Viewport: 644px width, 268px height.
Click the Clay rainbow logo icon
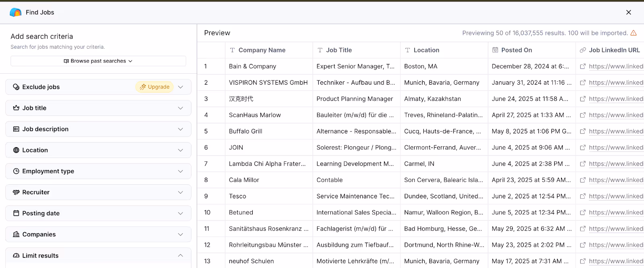point(15,12)
